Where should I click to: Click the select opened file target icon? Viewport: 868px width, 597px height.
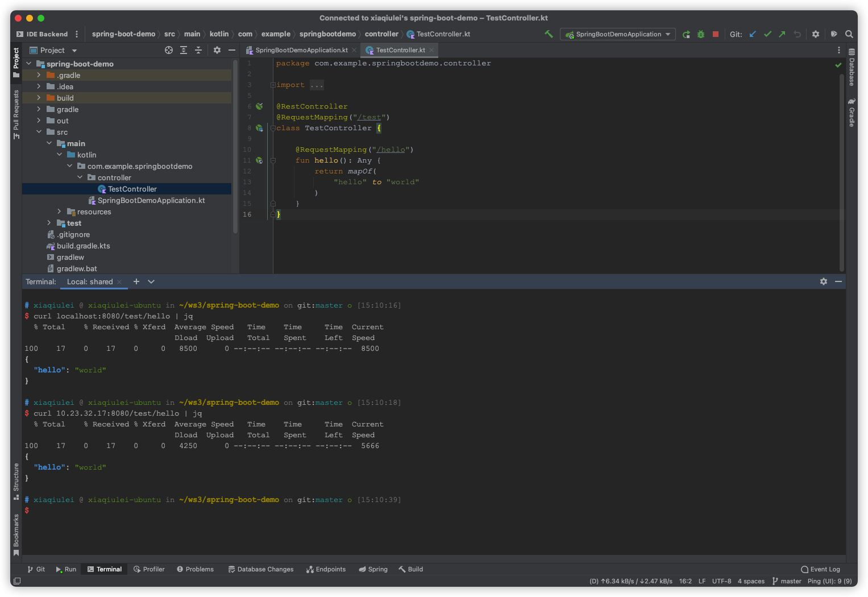[x=169, y=50]
